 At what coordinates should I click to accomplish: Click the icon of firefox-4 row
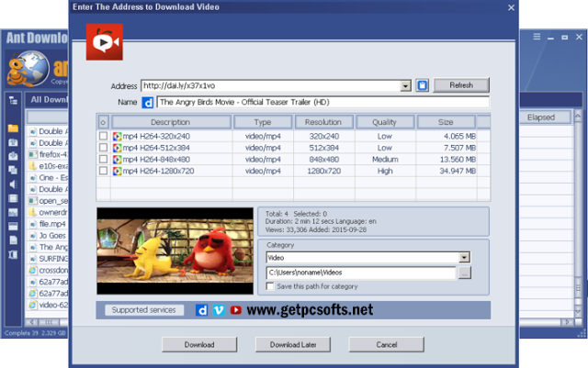point(33,154)
